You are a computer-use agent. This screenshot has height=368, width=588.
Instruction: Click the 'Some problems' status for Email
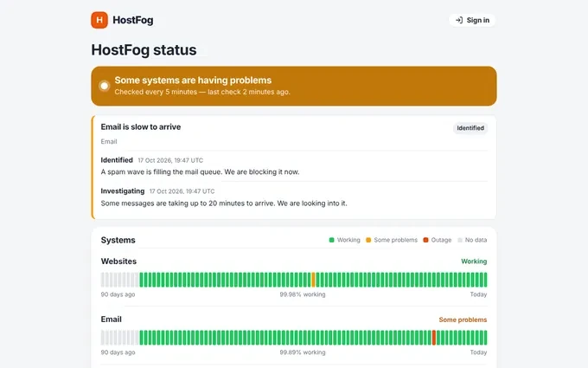[x=463, y=320]
